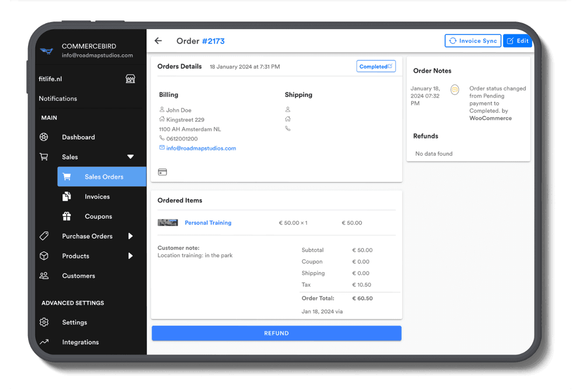This screenshot has height=392, width=574.
Task: Select the fitlife.nl store name
Action: [x=50, y=79]
